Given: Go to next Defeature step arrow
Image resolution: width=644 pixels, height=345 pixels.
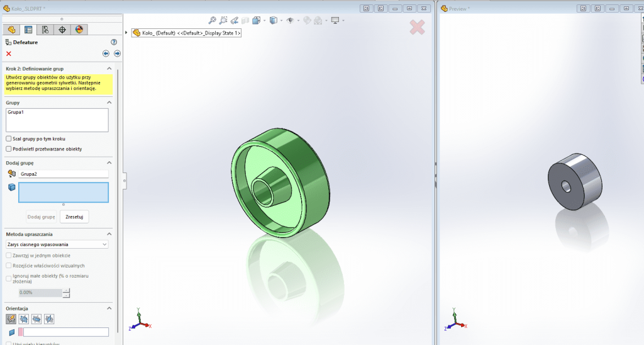Looking at the screenshot, I should [117, 54].
